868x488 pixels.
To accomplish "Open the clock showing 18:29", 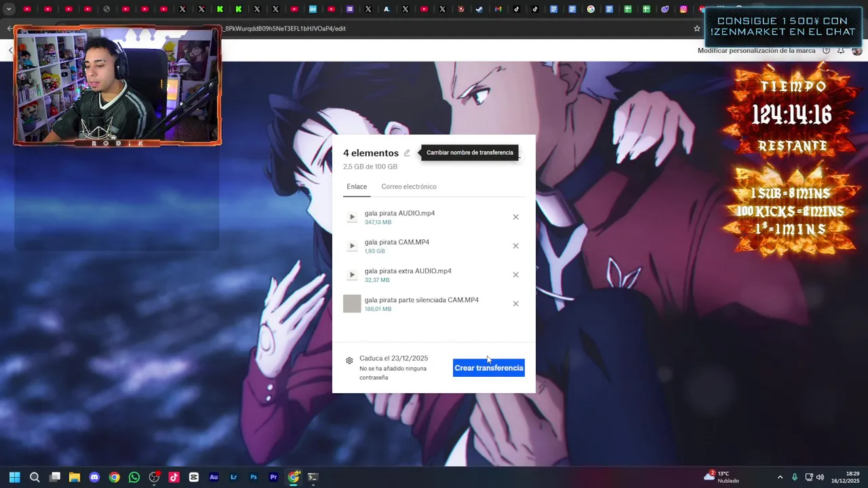I will (846, 477).
